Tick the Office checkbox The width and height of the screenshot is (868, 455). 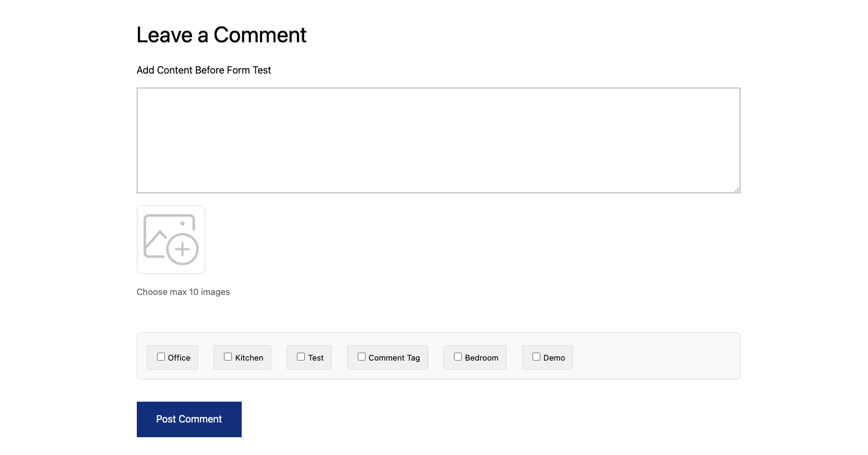(x=161, y=357)
